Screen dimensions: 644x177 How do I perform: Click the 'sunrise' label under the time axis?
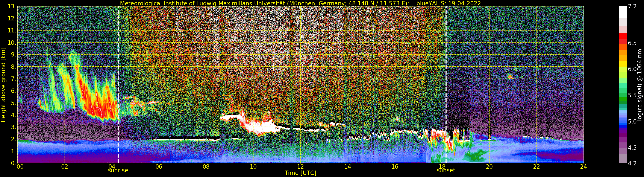click(118, 170)
